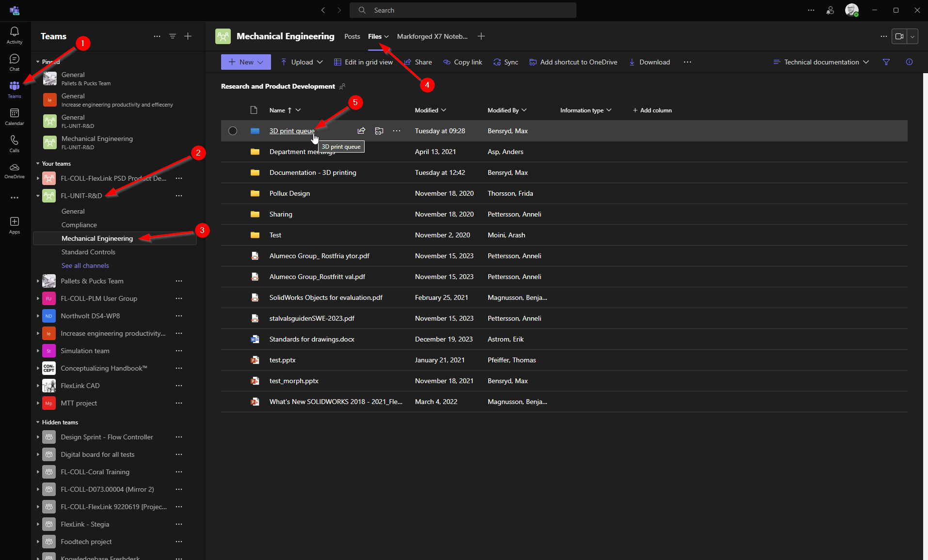This screenshot has height=560, width=928.
Task: Click the Teams filter icon
Action: pos(172,36)
